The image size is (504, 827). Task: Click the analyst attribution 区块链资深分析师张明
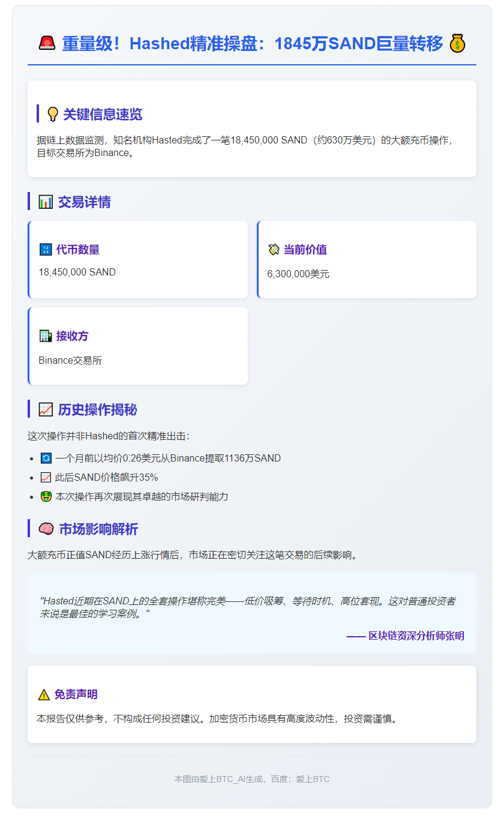tap(406, 636)
